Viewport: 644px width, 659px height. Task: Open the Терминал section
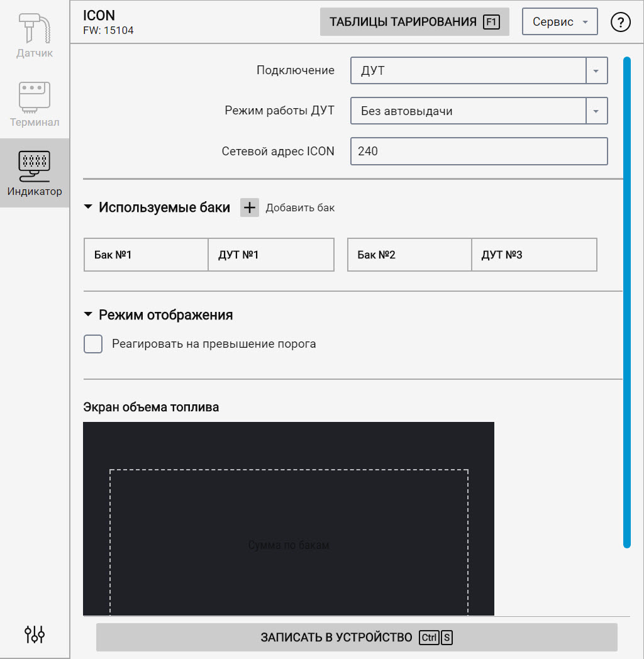click(35, 104)
